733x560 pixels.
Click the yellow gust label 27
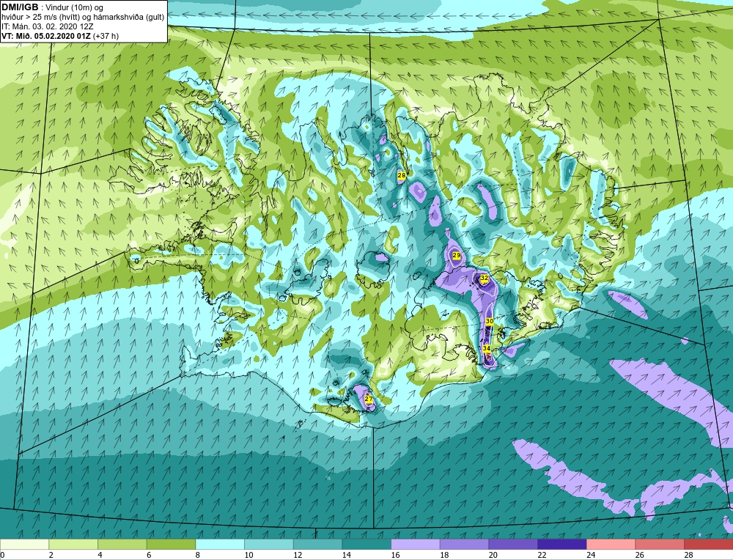pos(369,399)
